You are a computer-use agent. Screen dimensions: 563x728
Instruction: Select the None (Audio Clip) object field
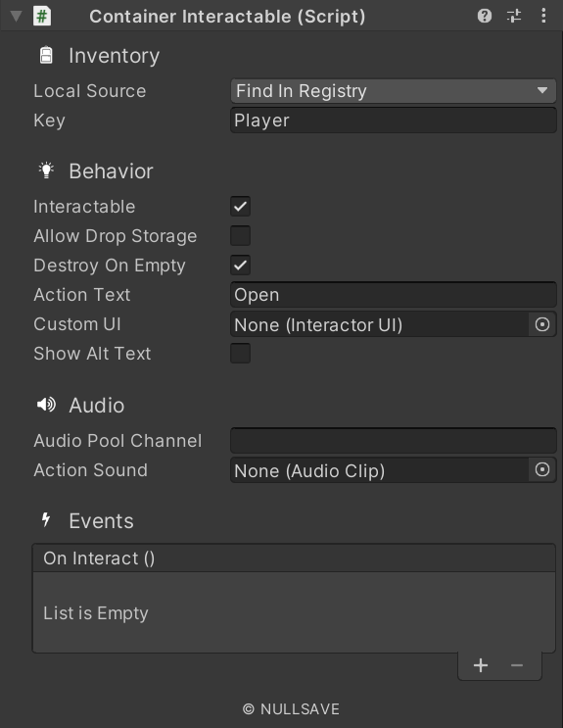[x=380, y=470]
